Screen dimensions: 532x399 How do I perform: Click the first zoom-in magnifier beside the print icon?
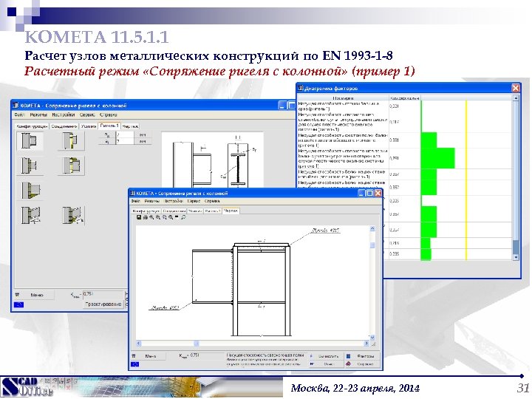tap(151, 217)
